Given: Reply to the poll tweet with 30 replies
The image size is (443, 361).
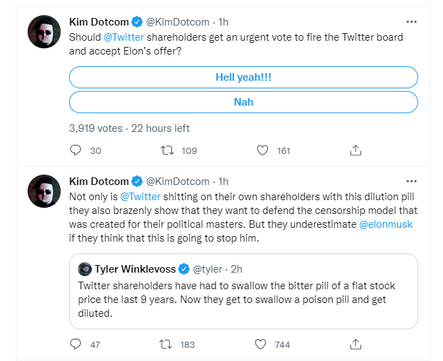Looking at the screenshot, I should [x=76, y=150].
